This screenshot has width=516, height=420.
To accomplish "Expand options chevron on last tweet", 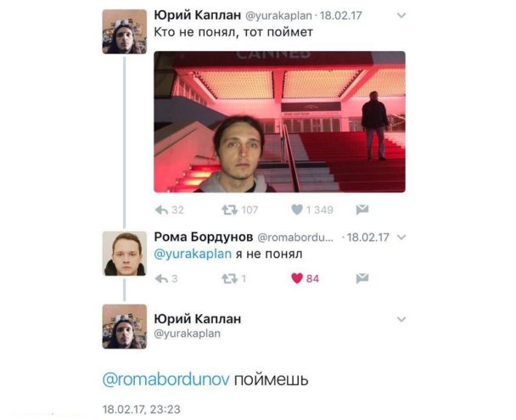I will tap(401, 319).
